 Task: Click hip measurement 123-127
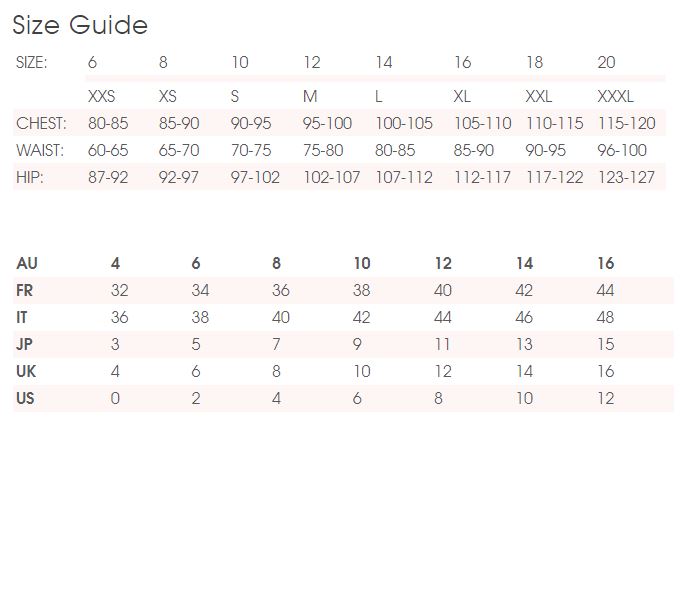(626, 177)
